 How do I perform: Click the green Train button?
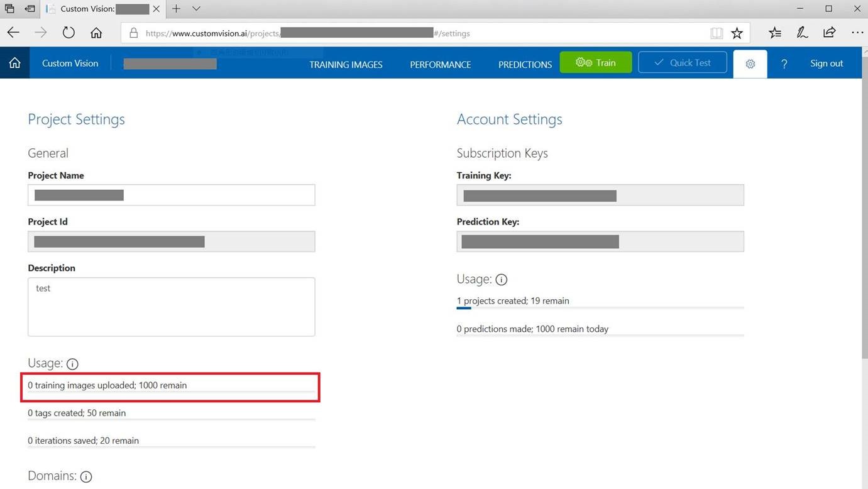596,62
